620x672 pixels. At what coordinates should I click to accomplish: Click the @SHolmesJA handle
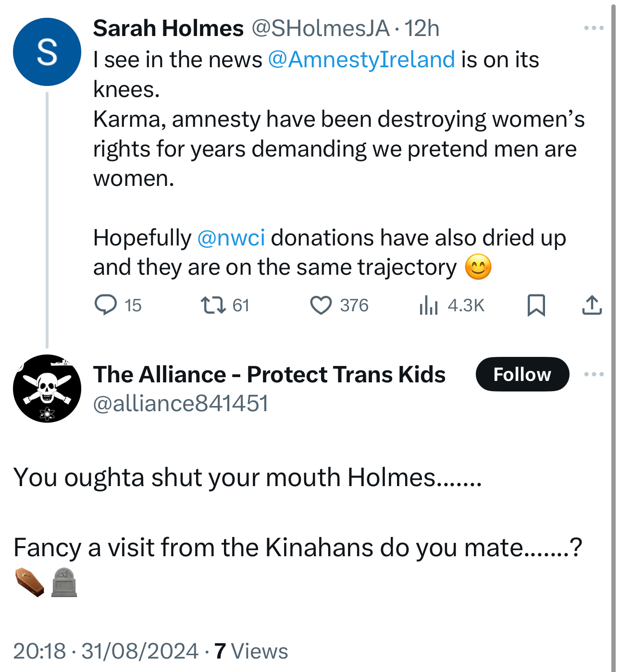click(x=320, y=28)
